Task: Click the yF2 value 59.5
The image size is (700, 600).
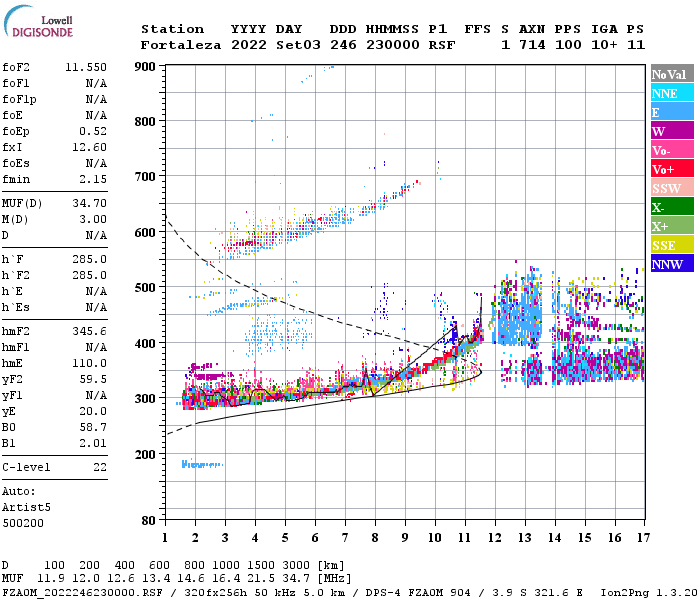Action: click(x=93, y=379)
